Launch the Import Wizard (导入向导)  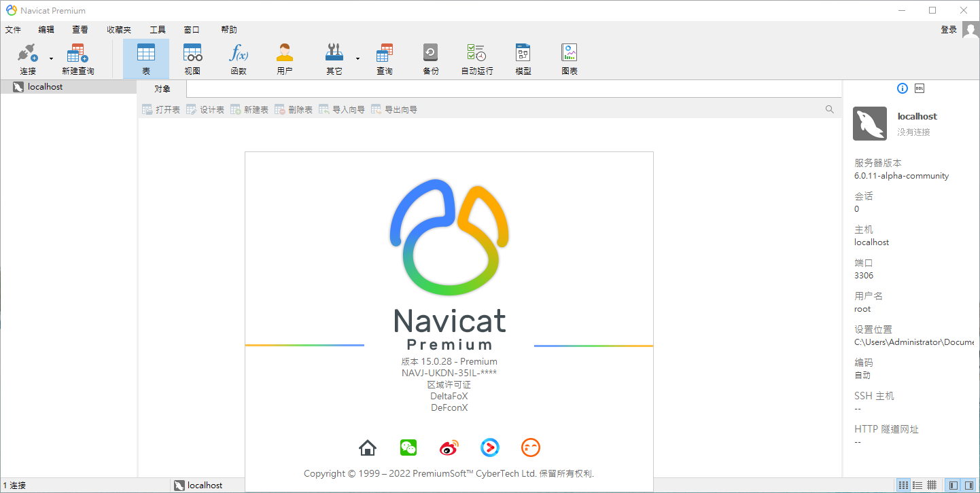coord(342,109)
